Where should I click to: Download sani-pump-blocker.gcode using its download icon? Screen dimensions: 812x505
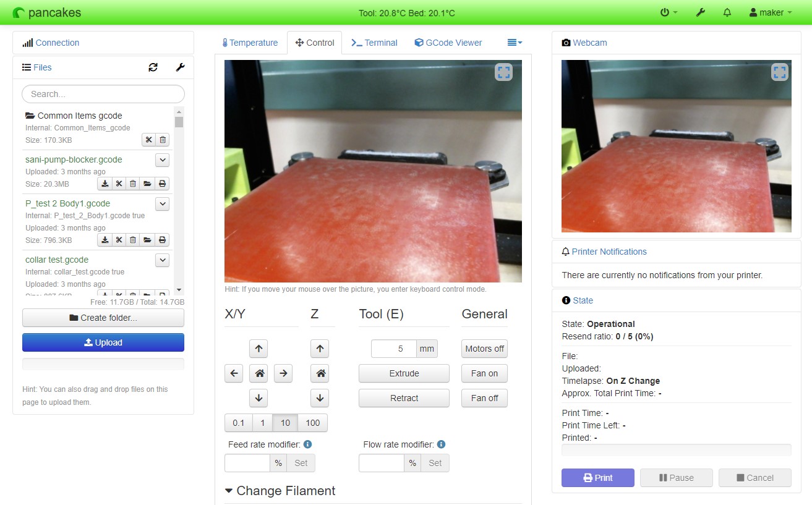pos(104,184)
